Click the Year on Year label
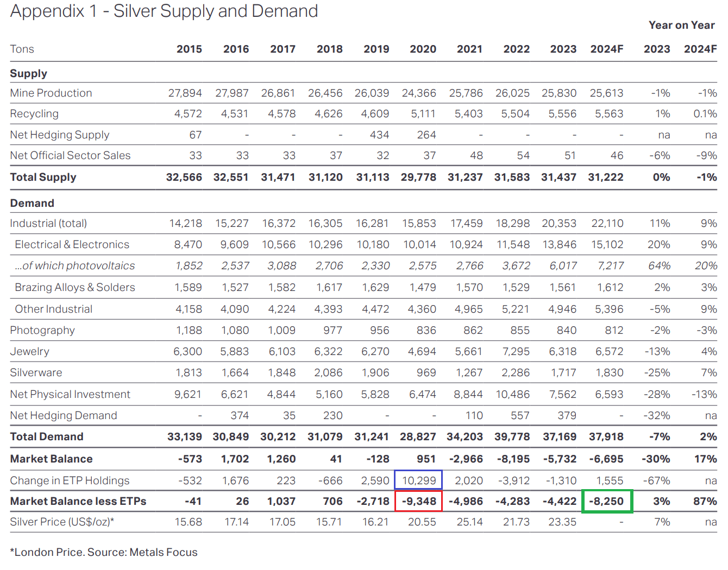The height and width of the screenshot is (570, 728). (x=681, y=25)
